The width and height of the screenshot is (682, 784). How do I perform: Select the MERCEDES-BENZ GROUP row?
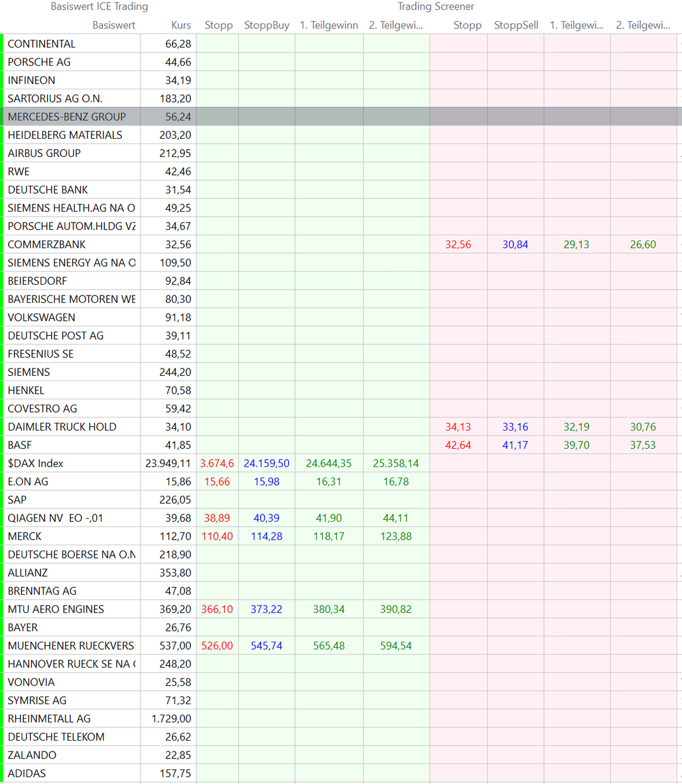67,117
